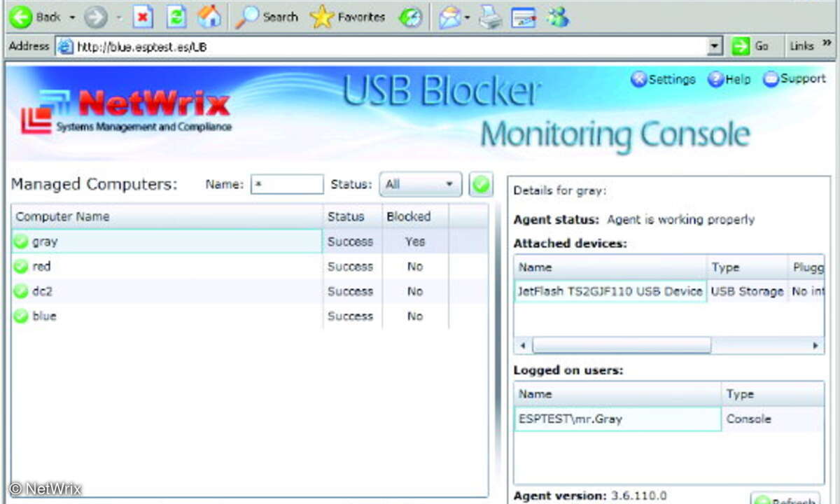Click logged on users Type column header
Image resolution: width=840 pixels, height=504 pixels.
pyautogui.click(x=772, y=394)
